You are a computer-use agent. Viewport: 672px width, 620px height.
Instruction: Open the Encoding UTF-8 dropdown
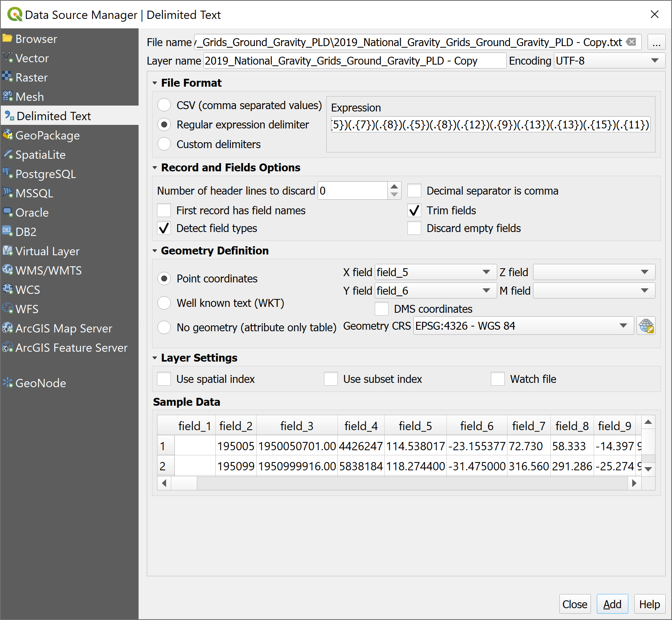pyautogui.click(x=609, y=61)
